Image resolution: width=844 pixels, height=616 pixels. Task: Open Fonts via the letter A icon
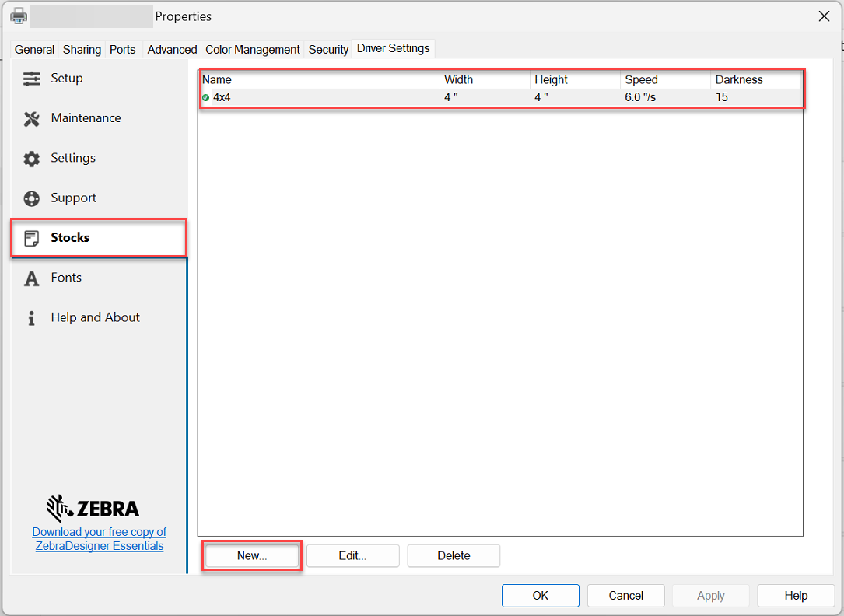point(30,278)
